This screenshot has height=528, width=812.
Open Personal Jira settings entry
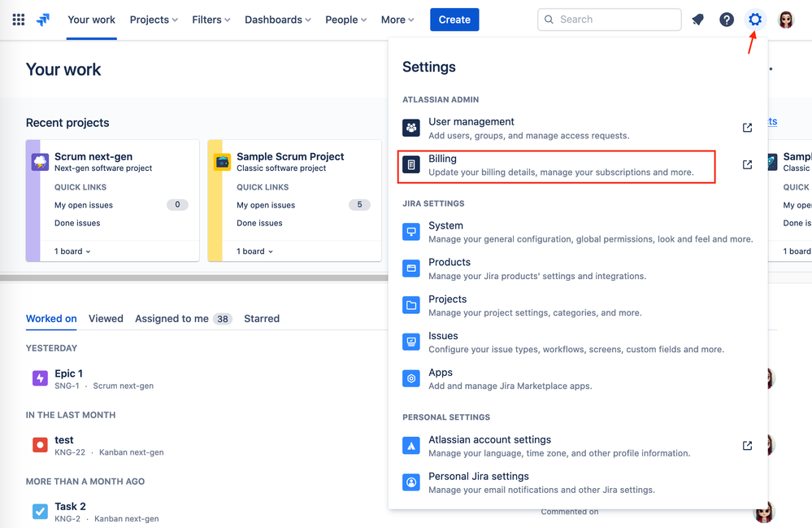[x=577, y=483]
